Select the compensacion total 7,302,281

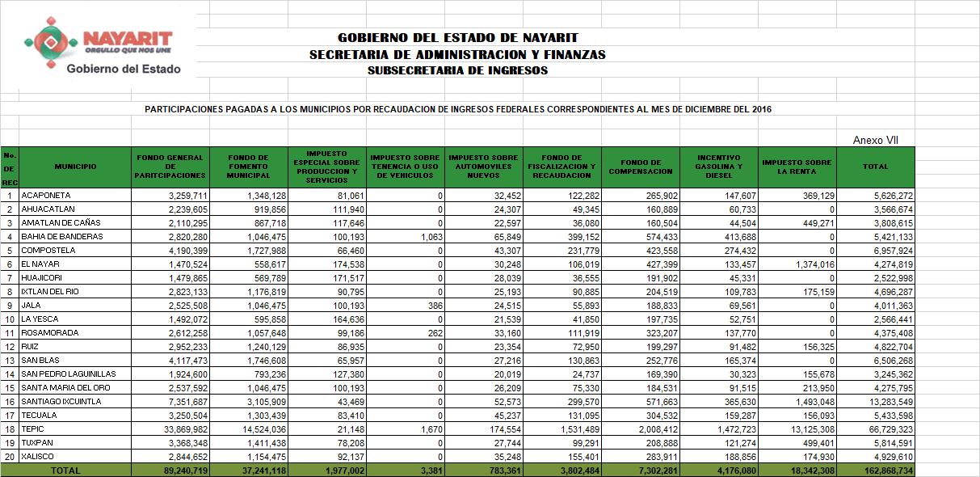click(x=658, y=471)
